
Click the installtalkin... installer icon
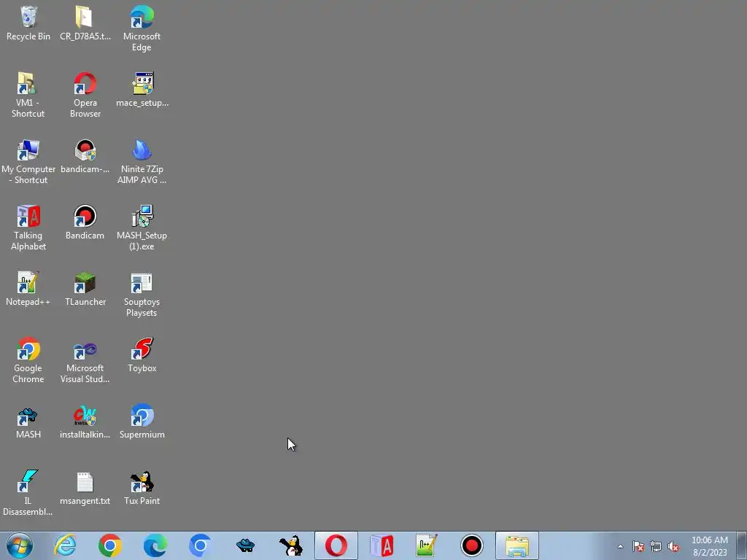click(85, 422)
